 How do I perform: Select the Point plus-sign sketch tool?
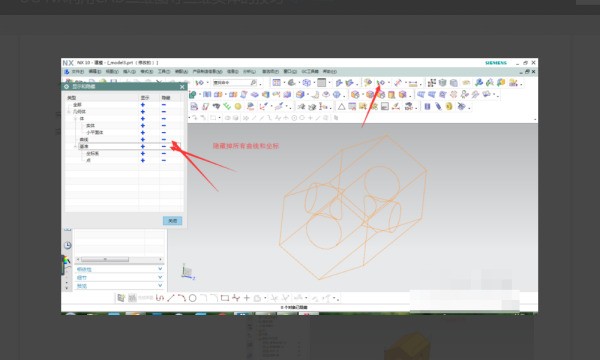[x=246, y=298]
